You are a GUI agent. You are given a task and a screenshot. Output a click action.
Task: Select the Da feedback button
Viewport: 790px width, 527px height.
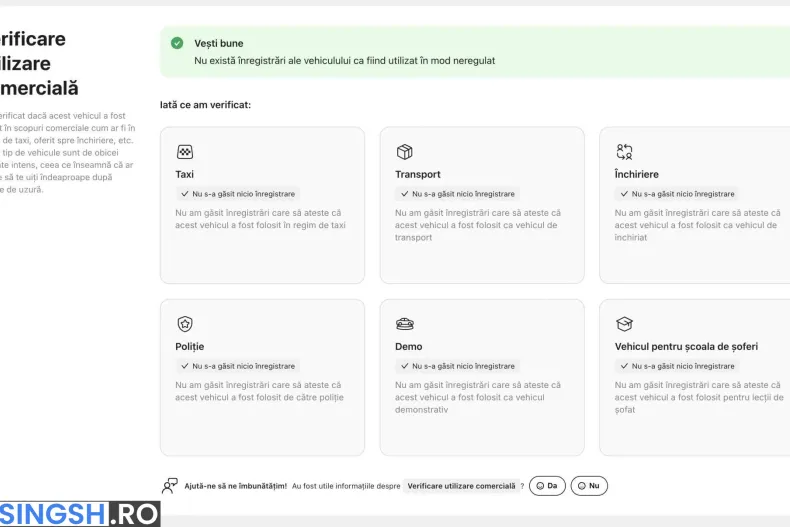pos(547,486)
